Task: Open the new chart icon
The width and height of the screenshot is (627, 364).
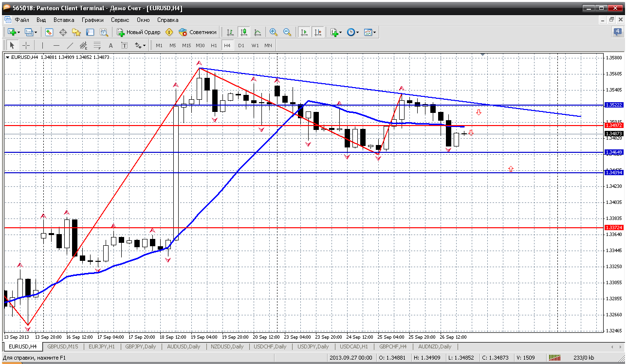Action: click(12, 32)
